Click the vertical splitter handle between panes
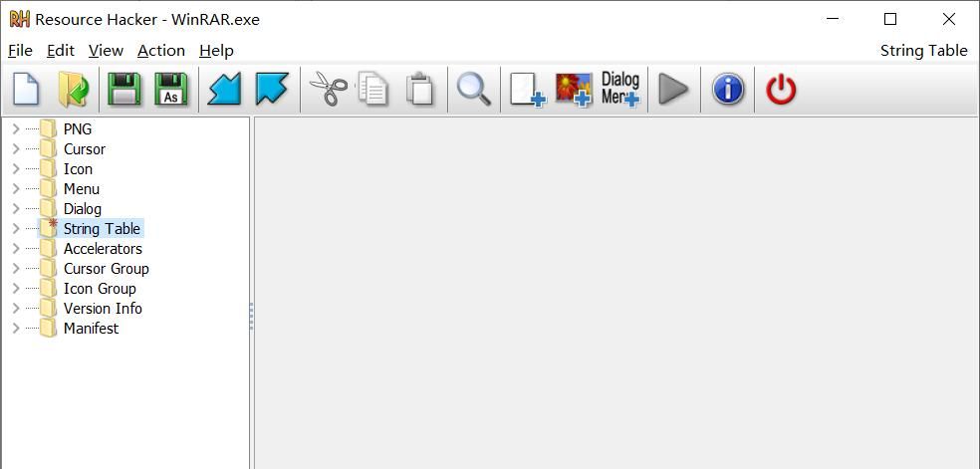The image size is (980, 469). [x=251, y=316]
